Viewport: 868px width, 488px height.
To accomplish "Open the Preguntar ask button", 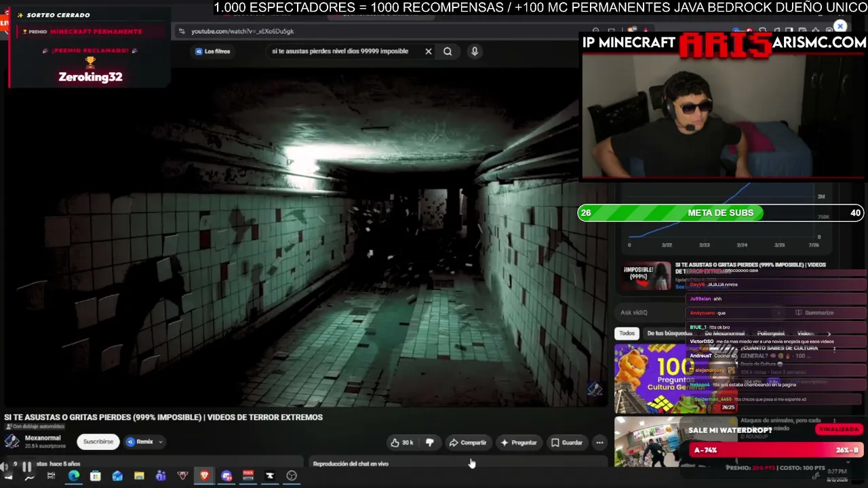I will pyautogui.click(x=519, y=443).
